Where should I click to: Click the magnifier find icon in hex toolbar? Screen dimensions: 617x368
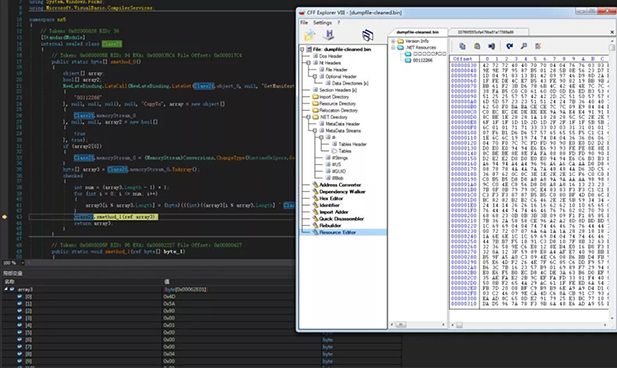pyautogui.click(x=524, y=46)
